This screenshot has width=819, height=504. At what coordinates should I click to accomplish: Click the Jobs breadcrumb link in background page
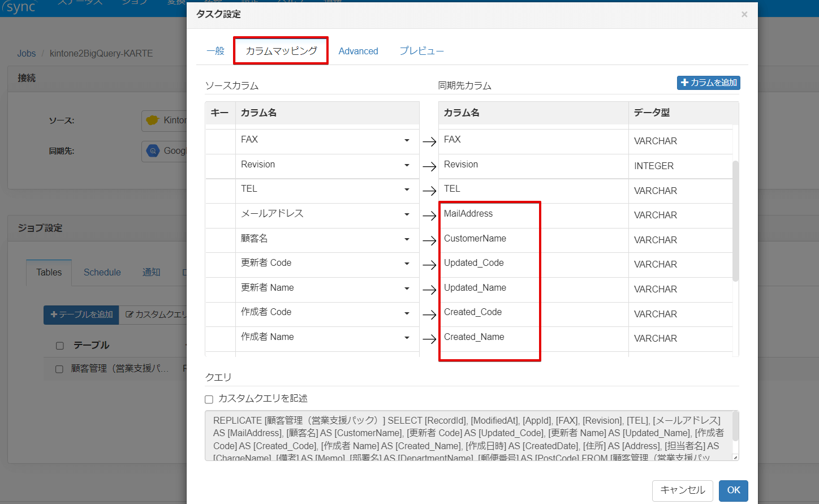click(26, 53)
